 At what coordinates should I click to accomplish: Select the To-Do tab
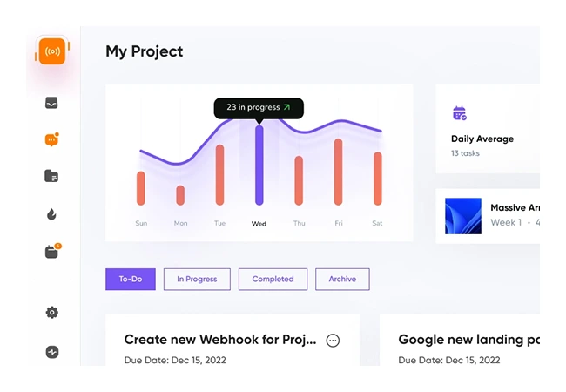pos(131,279)
